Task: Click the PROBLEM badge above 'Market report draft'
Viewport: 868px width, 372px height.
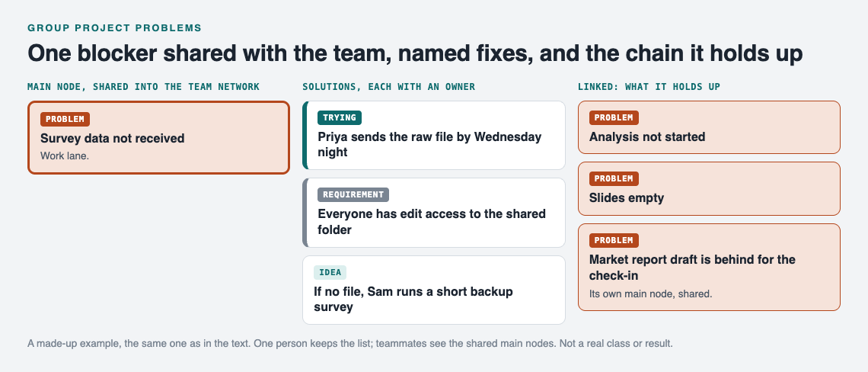Action: 614,240
